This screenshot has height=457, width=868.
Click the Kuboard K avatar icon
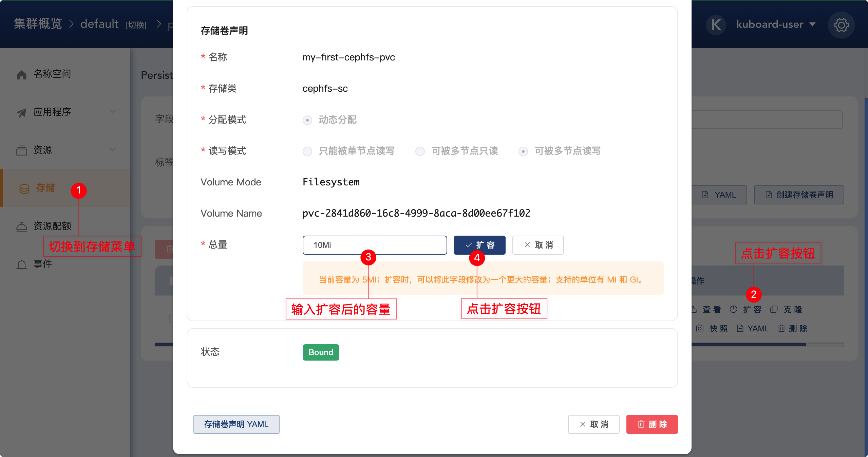(x=716, y=24)
